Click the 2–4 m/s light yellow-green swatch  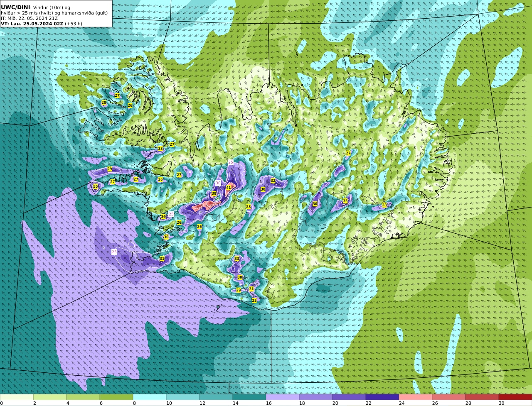click(x=50, y=397)
